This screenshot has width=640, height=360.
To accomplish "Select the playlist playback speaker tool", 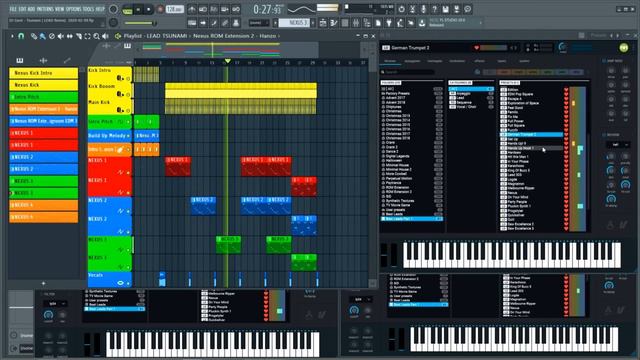I will 105,36.
